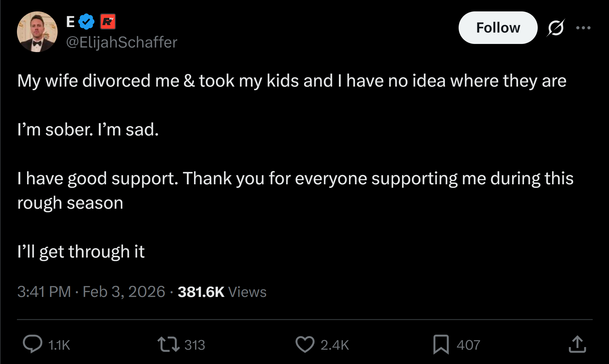The image size is (609, 364).
Task: Click the 1.1K replies count
Action: [59, 345]
